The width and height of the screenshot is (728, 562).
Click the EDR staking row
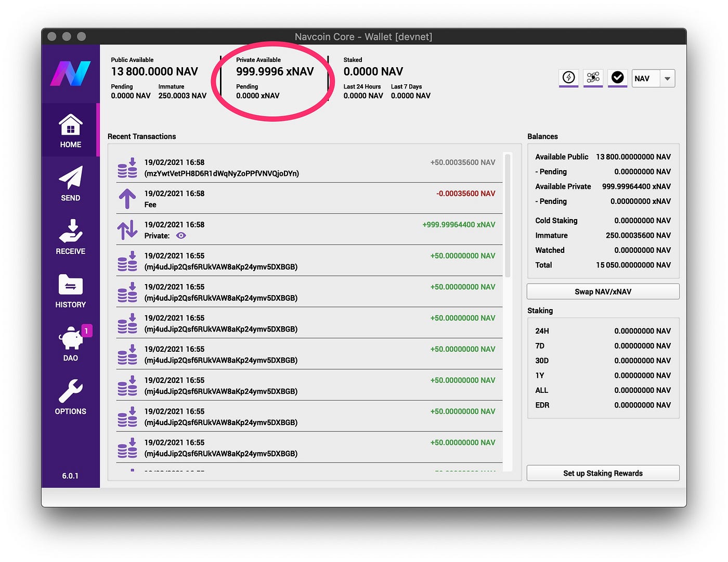[x=603, y=405]
